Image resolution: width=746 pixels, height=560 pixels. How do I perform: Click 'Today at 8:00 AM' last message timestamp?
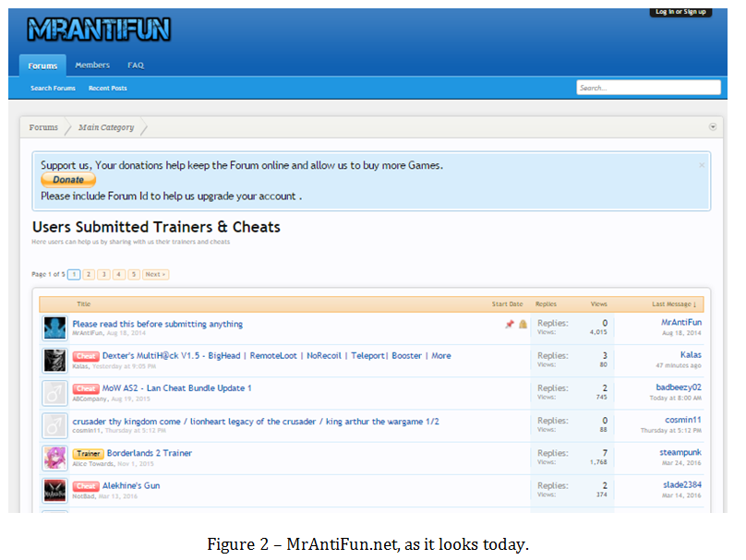click(x=676, y=398)
